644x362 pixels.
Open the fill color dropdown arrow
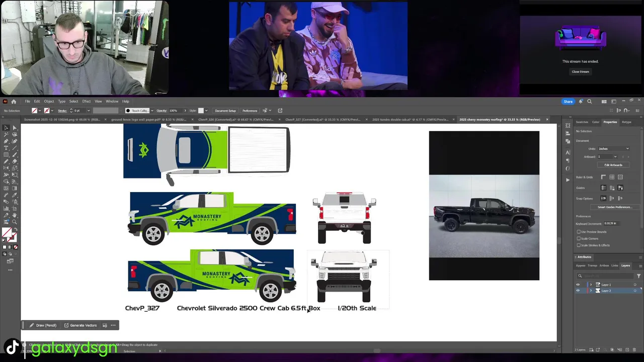(x=40, y=111)
